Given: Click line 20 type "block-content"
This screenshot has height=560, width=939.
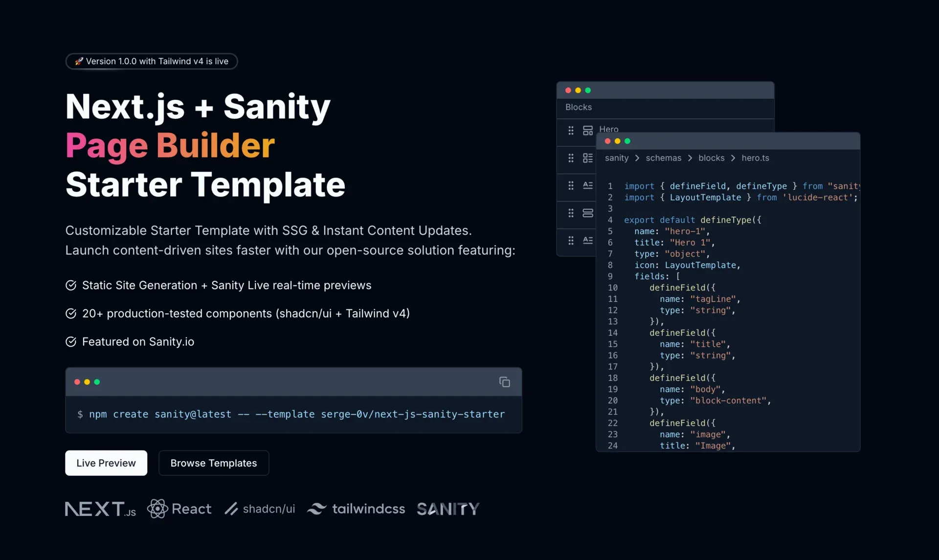Looking at the screenshot, I should (x=715, y=401).
